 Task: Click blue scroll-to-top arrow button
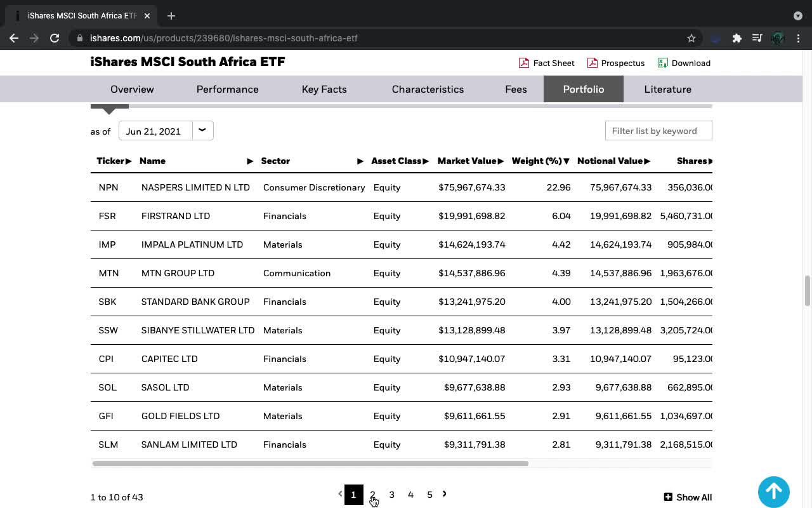coord(774,491)
